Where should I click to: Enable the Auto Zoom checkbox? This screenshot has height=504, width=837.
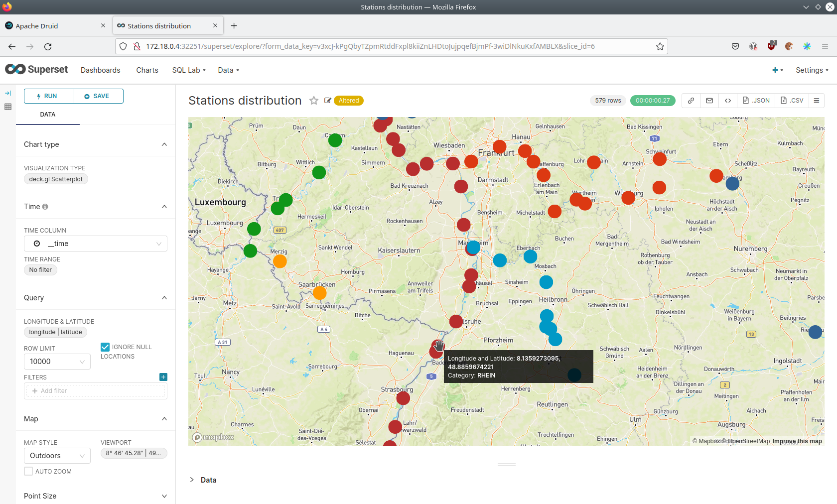28,471
